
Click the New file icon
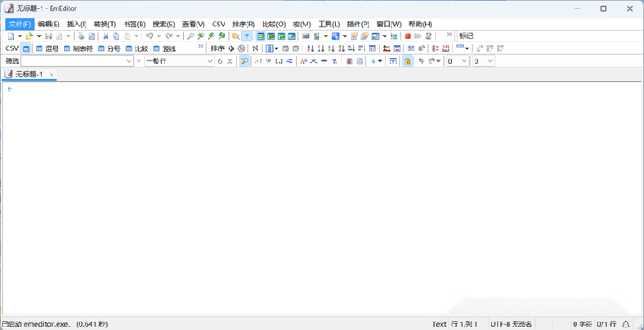point(11,36)
